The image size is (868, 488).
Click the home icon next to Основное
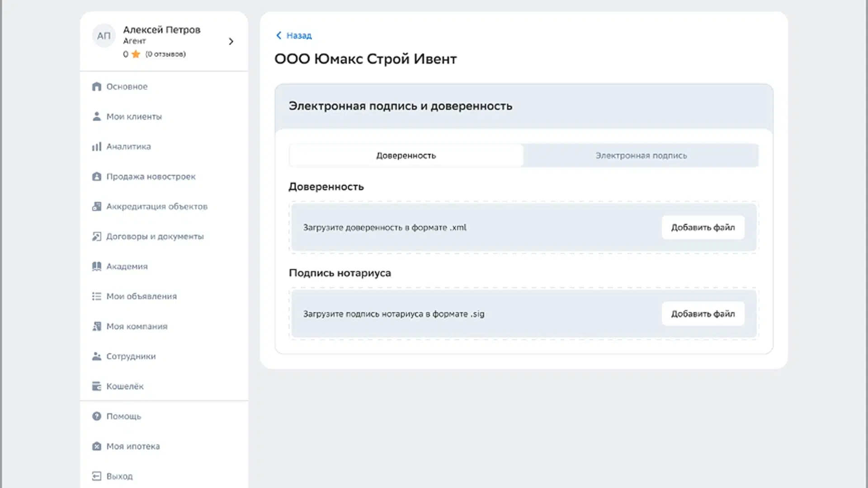click(x=96, y=86)
